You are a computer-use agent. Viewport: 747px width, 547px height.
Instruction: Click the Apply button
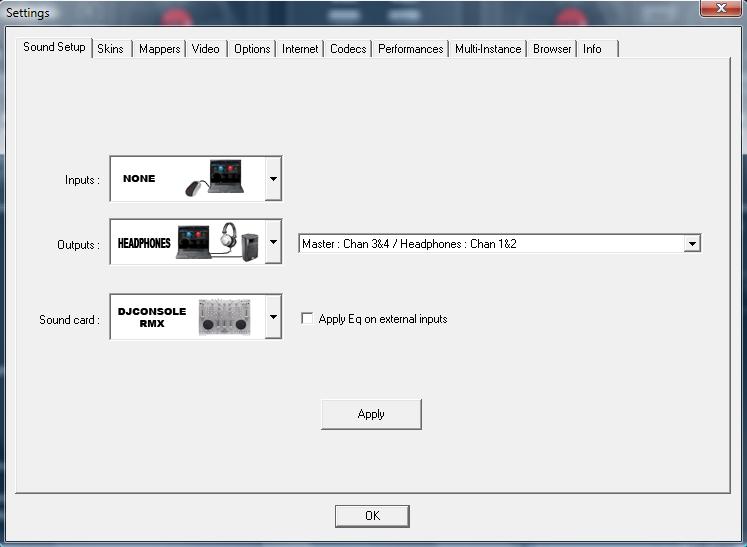[x=371, y=414]
